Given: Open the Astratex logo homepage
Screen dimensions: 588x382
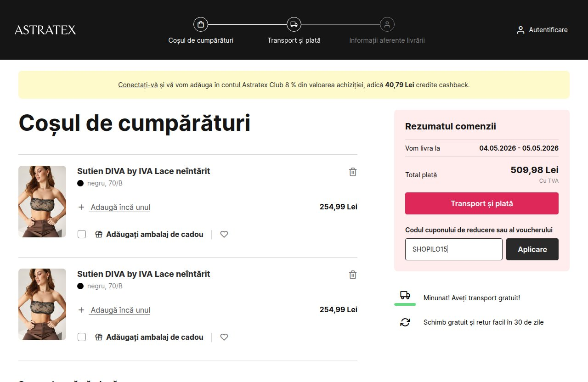Looking at the screenshot, I should tap(45, 30).
